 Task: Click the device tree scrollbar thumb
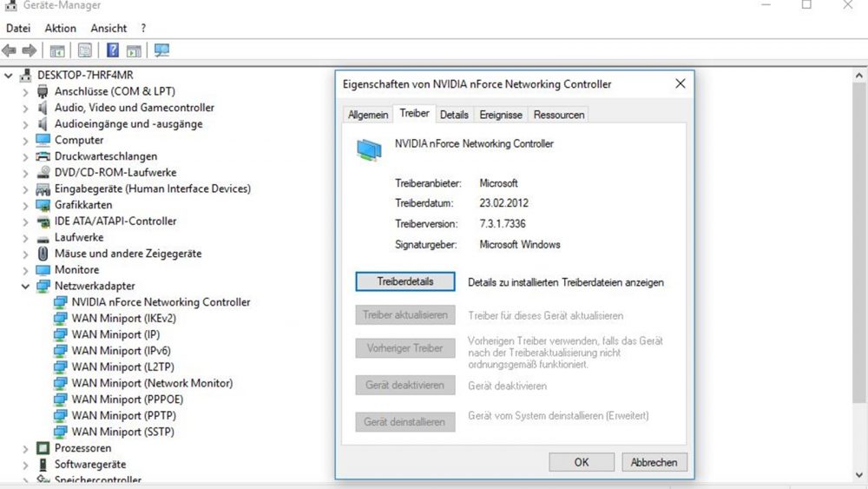point(858,242)
